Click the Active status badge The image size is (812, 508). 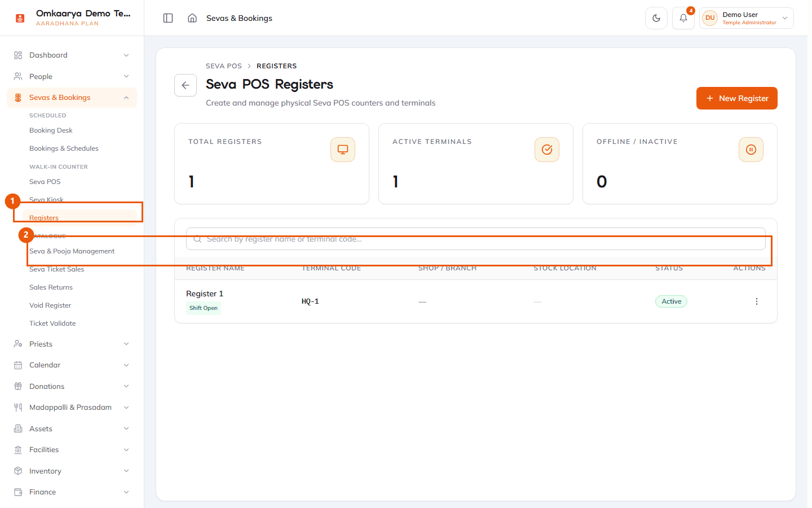pyautogui.click(x=671, y=301)
